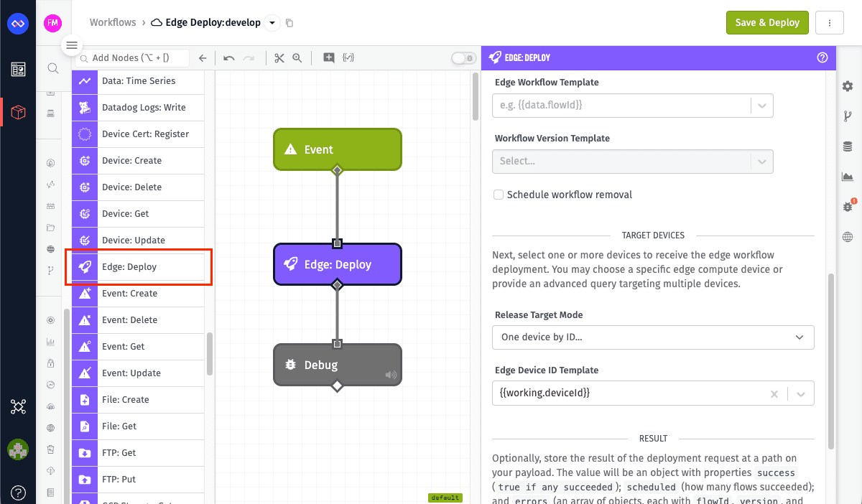The width and height of the screenshot is (862, 504).
Task: Click the scissors cut icon
Action: click(279, 58)
